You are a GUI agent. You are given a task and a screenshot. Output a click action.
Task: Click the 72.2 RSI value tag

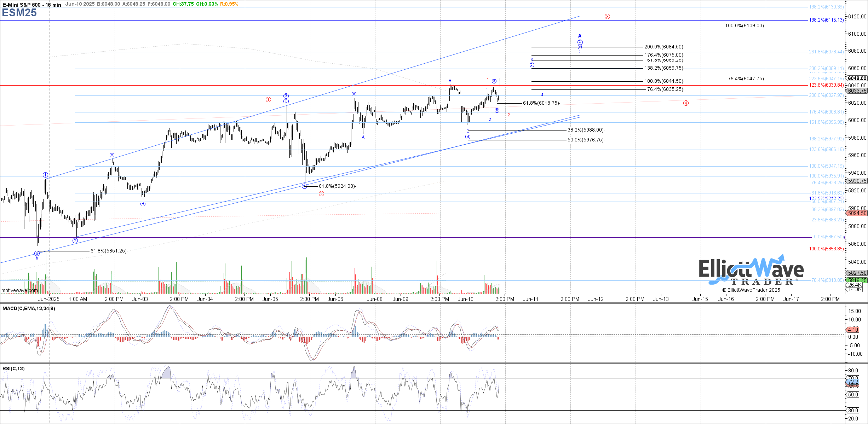click(x=853, y=382)
